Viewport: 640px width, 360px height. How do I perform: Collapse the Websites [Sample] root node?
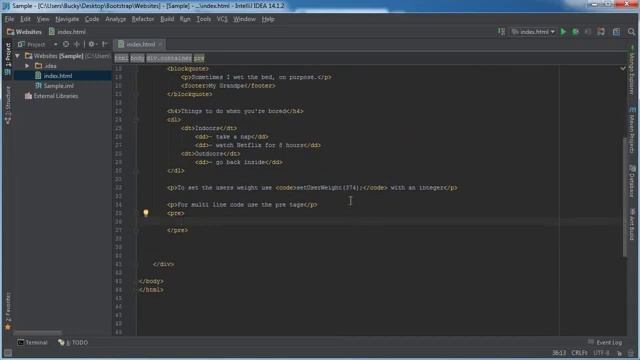(18, 56)
